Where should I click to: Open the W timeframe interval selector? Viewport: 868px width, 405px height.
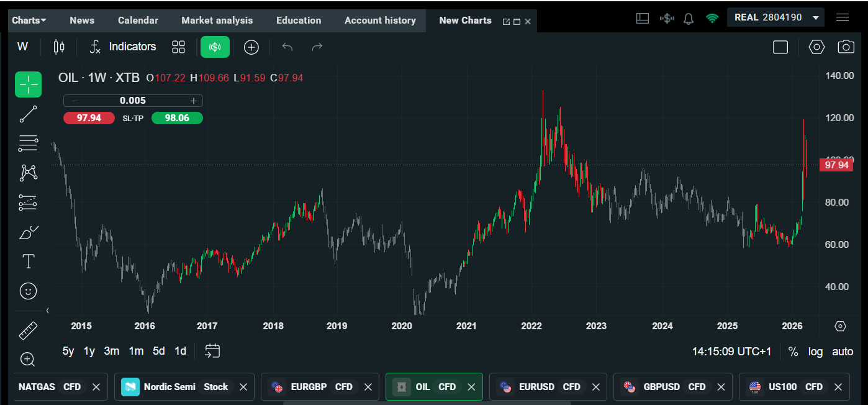(22, 47)
